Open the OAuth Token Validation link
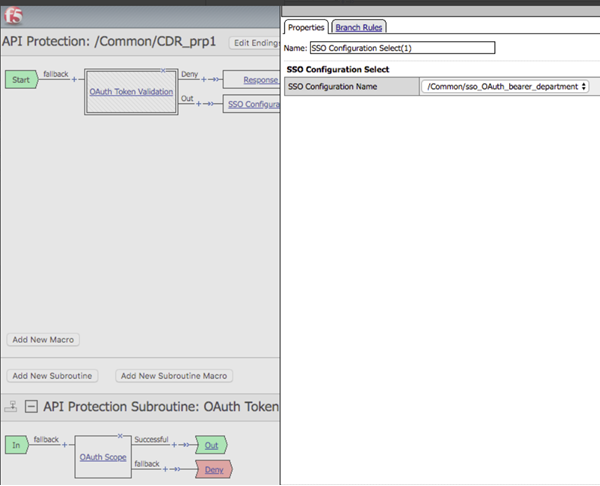The width and height of the screenshot is (600, 486). 131,92
